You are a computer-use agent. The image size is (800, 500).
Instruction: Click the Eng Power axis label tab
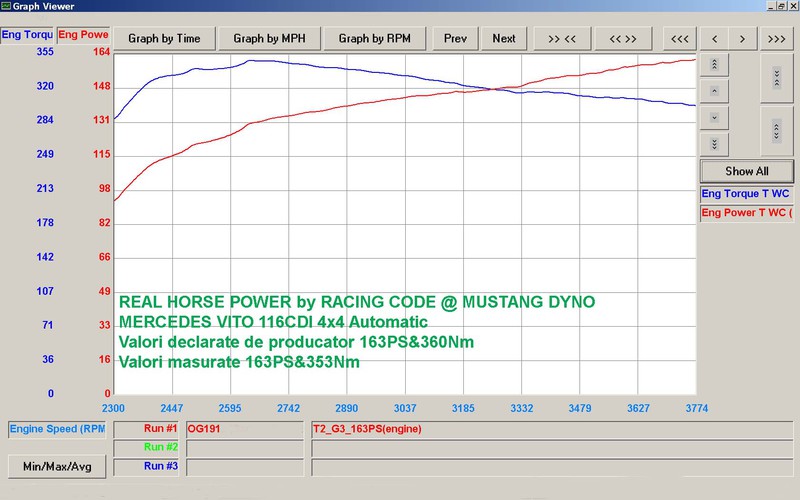pyautogui.click(x=83, y=35)
